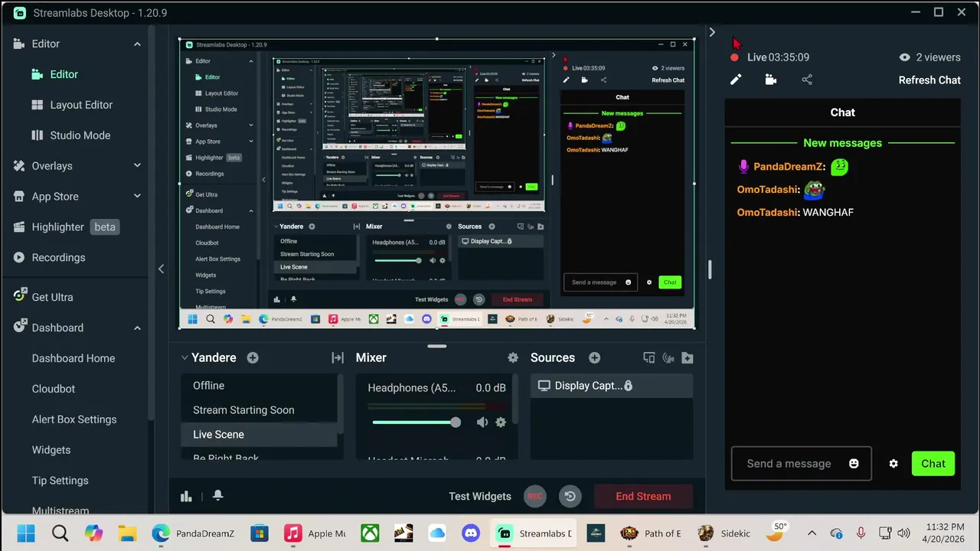Viewport: 980px width, 551px height.
Task: Open scene transitions icon next to Mixer
Action: point(338,357)
